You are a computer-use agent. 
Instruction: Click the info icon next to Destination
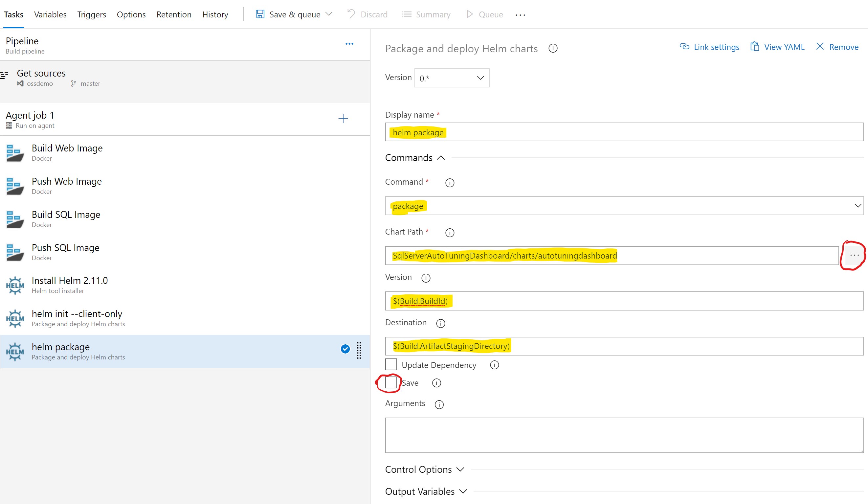click(x=440, y=323)
